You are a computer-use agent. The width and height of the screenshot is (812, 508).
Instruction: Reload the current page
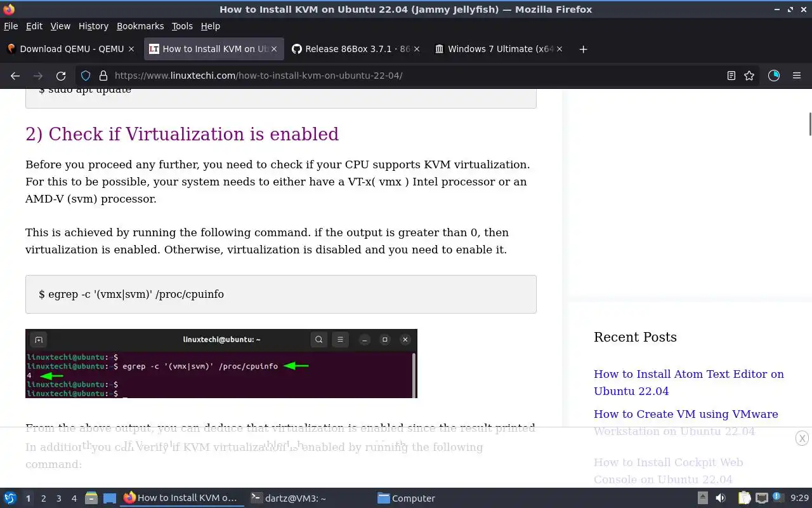point(61,76)
